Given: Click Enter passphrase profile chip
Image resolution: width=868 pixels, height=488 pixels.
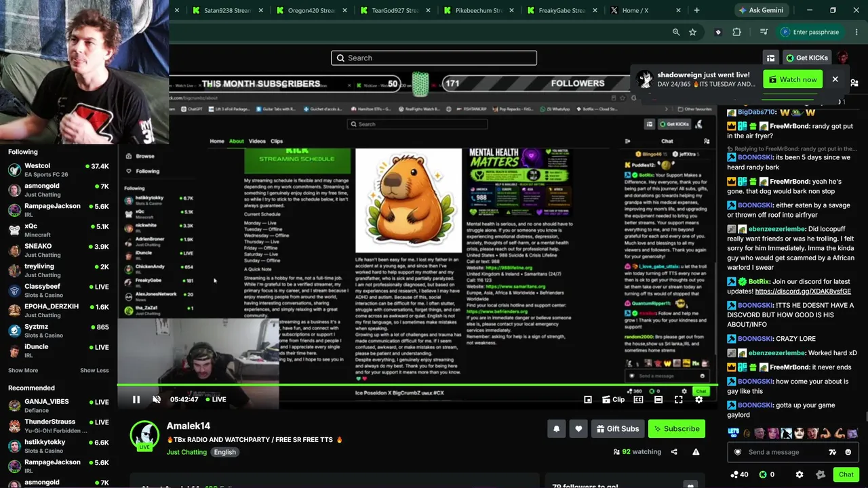Looking at the screenshot, I should [812, 32].
